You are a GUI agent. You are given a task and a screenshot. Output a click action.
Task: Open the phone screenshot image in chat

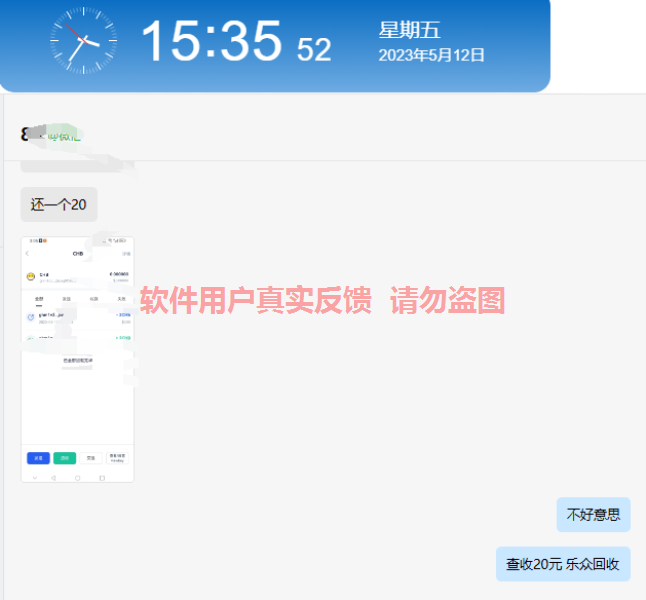77,359
